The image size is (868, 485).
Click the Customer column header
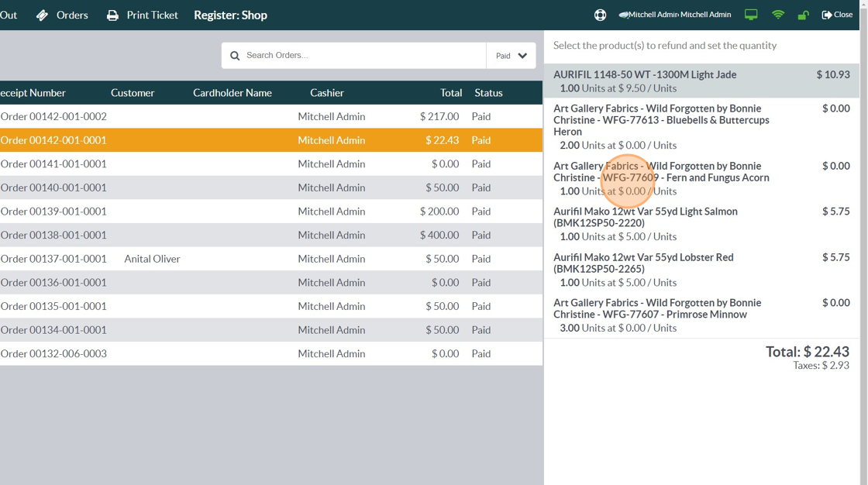(x=133, y=93)
